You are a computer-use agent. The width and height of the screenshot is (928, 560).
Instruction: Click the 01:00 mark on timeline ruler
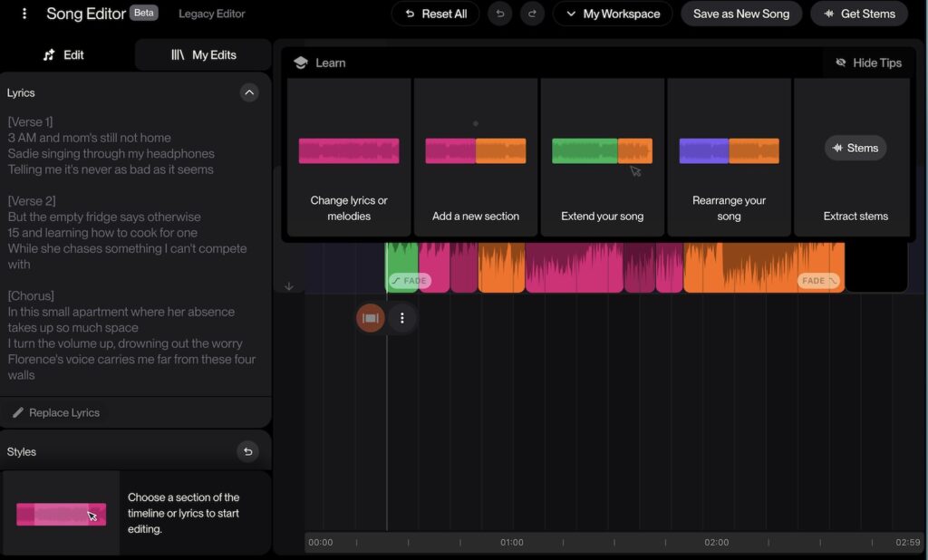pyautogui.click(x=512, y=543)
